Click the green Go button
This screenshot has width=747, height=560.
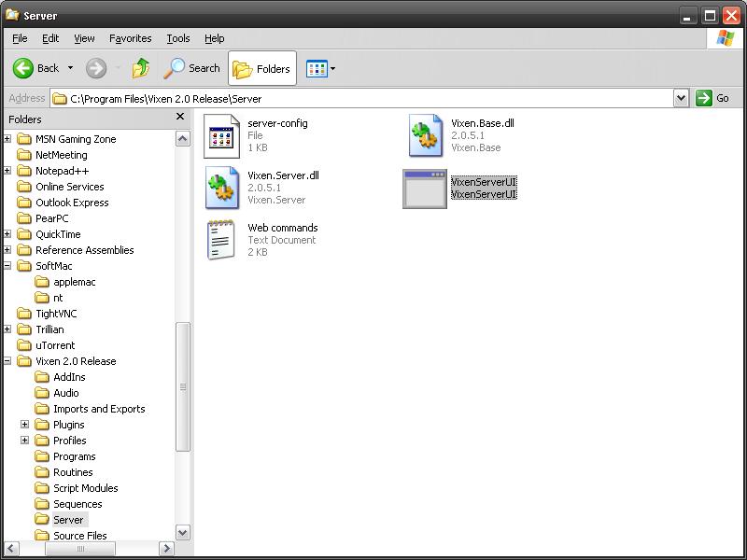coord(712,98)
